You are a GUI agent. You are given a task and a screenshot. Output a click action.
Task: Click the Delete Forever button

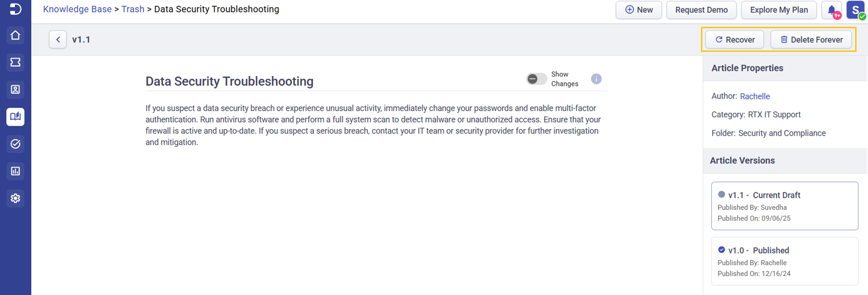tap(811, 40)
